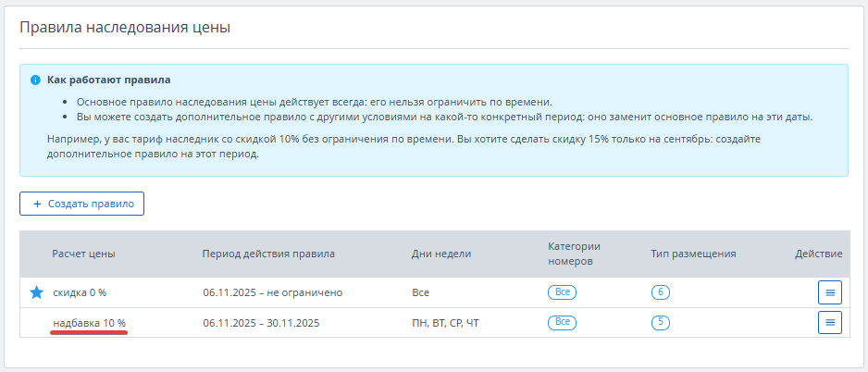The height and width of the screenshot is (372, 868).
Task: Click the 'Правила наследования цены' heading
Action: (125, 28)
